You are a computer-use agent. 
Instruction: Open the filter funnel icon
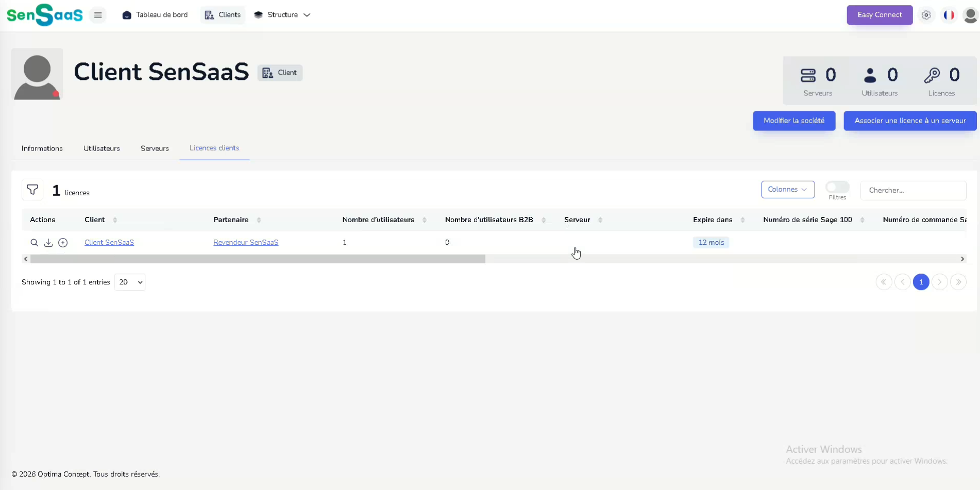coord(32,190)
